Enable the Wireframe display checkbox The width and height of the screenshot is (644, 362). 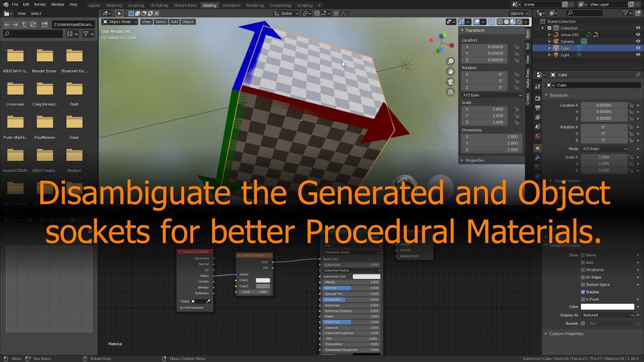pyautogui.click(x=583, y=270)
